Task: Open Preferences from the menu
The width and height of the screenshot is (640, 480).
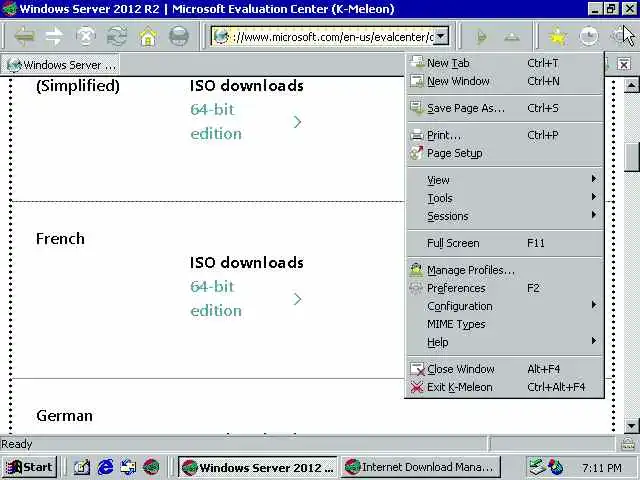Action: pos(504,288)
